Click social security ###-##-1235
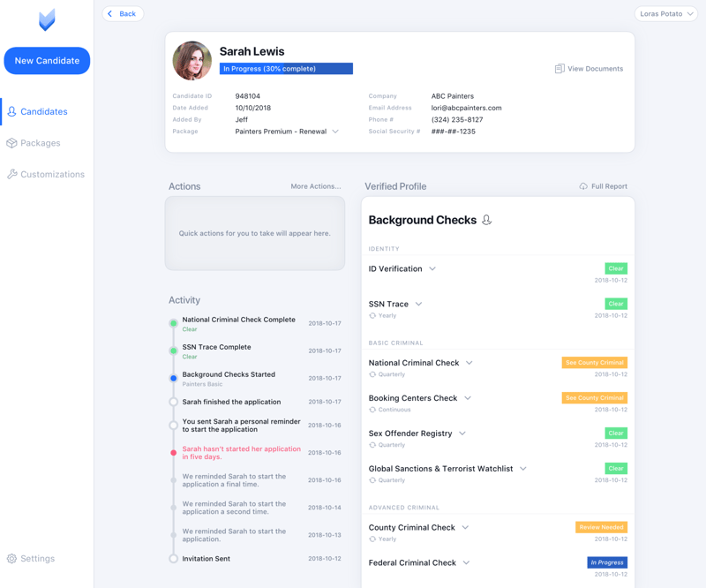This screenshot has height=588, width=706. point(454,132)
